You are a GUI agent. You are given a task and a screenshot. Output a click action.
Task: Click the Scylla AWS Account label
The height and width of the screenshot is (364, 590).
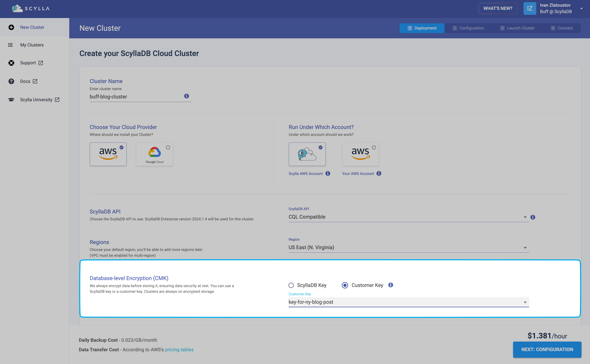tap(306, 174)
